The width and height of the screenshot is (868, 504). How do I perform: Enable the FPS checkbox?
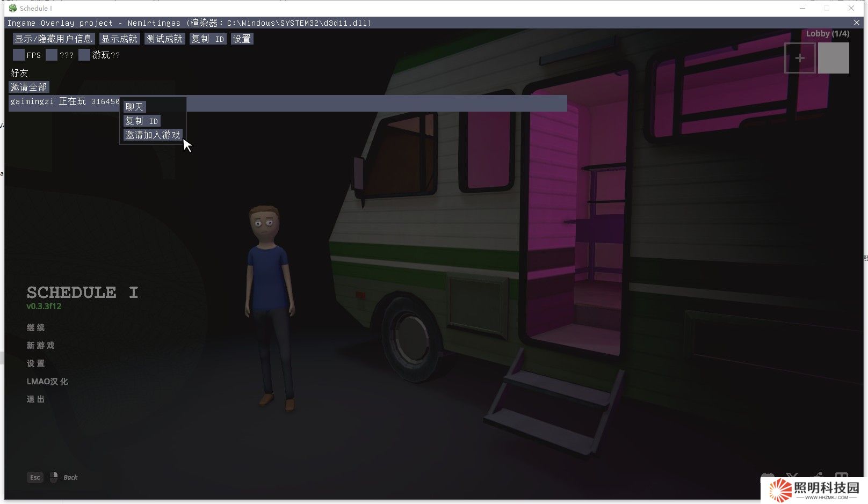(19, 55)
